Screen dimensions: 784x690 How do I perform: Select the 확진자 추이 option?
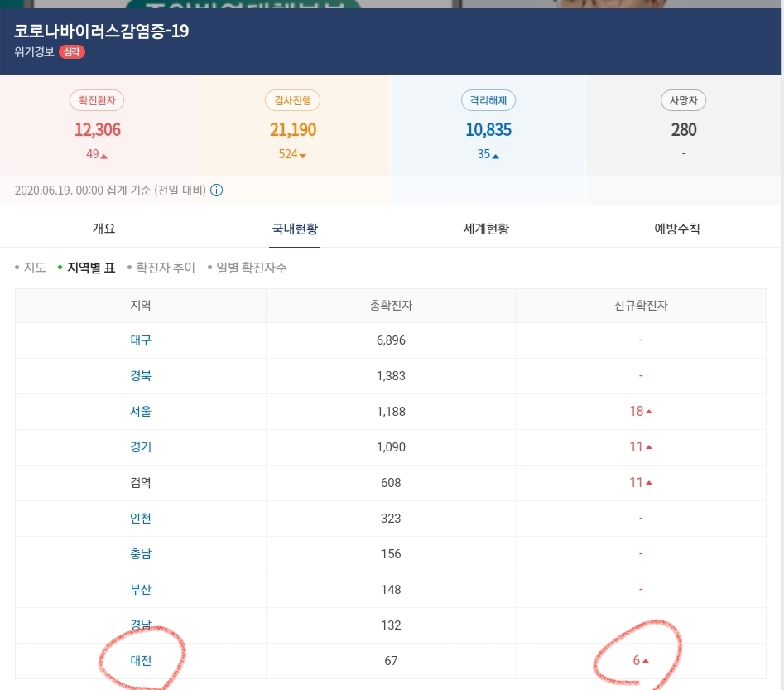(x=166, y=268)
